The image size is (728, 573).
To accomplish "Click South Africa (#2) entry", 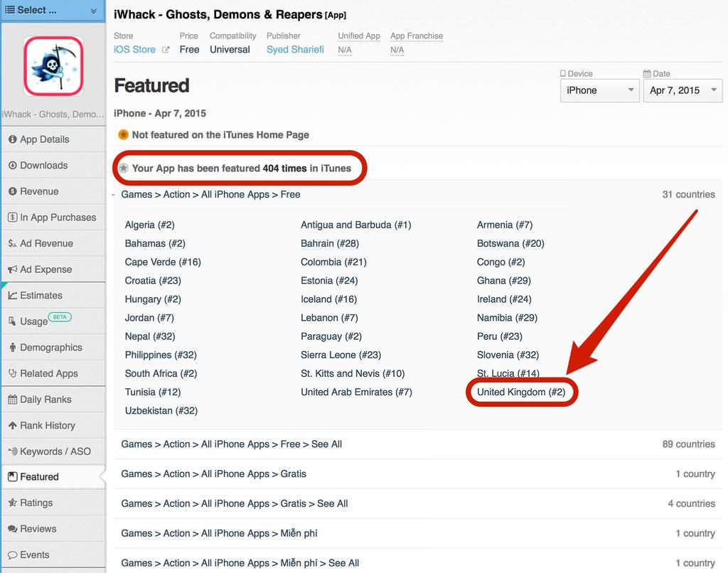I will point(161,374).
